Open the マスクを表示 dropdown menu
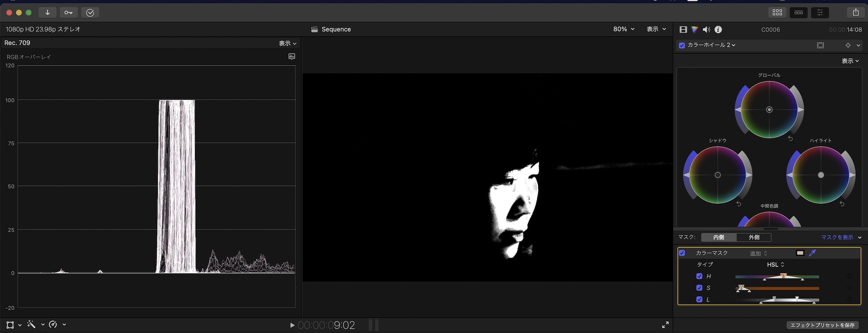The height and width of the screenshot is (333, 868). pyautogui.click(x=841, y=237)
